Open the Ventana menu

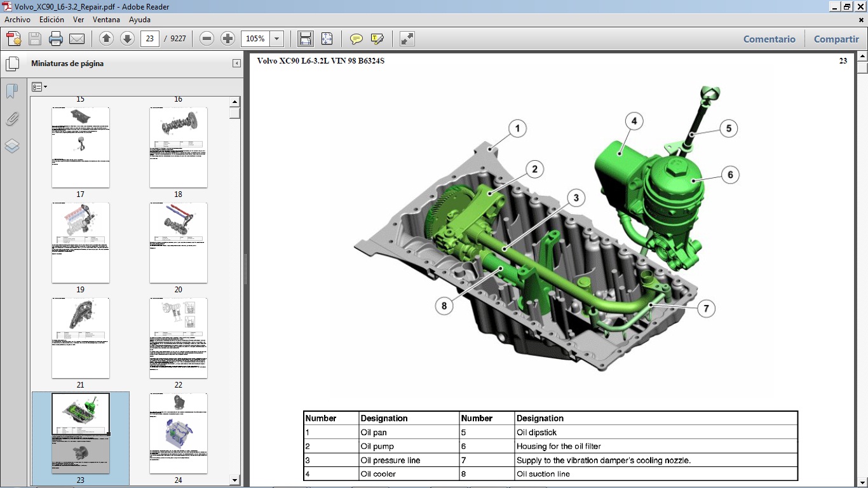[x=106, y=20]
